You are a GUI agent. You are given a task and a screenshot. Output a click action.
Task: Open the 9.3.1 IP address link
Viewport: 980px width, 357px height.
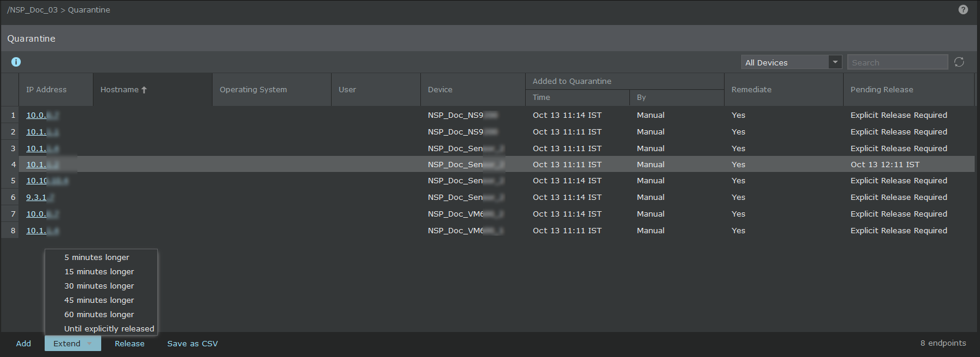(40, 198)
